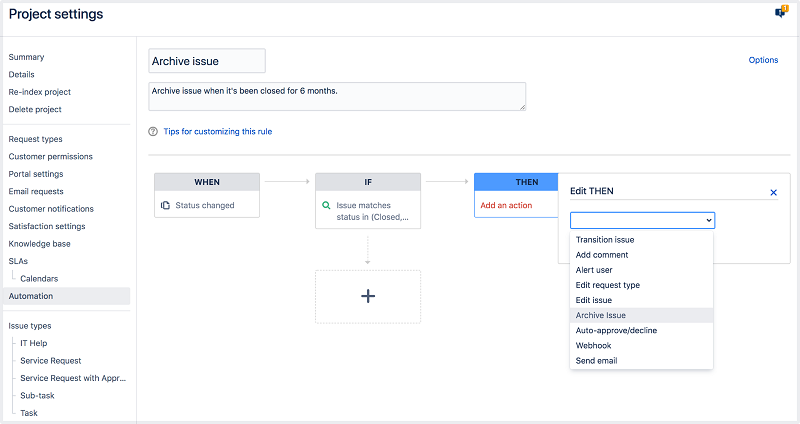Screen dimensions: 800x424
Task: Click the plus icon to add condition
Action: tap(367, 296)
